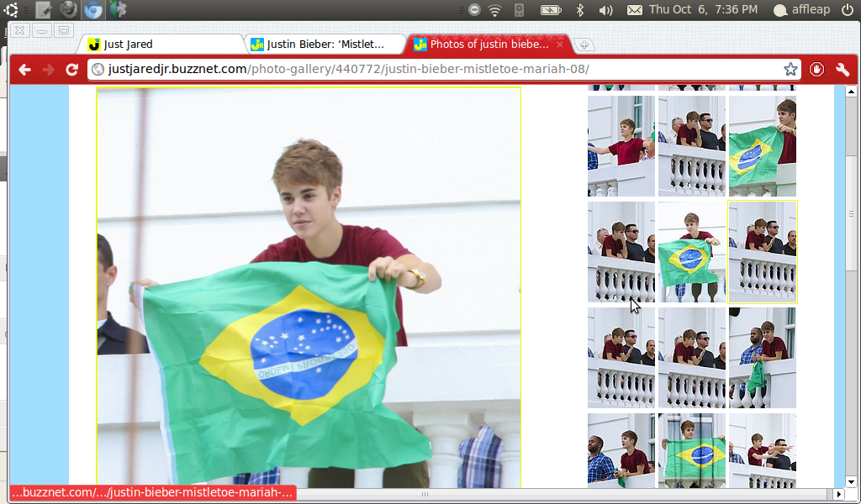This screenshot has height=504, width=861.
Task: Select the yellow-outlined selected thumbnail
Action: click(x=762, y=252)
